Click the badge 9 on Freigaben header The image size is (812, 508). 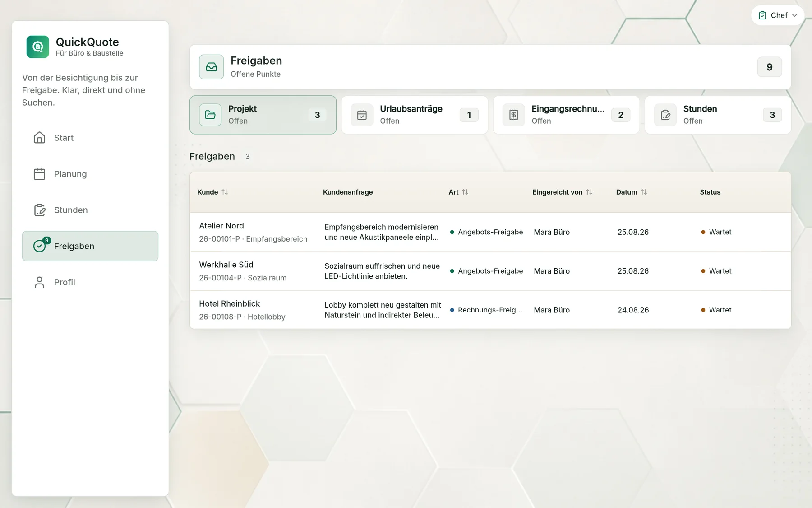tap(770, 67)
